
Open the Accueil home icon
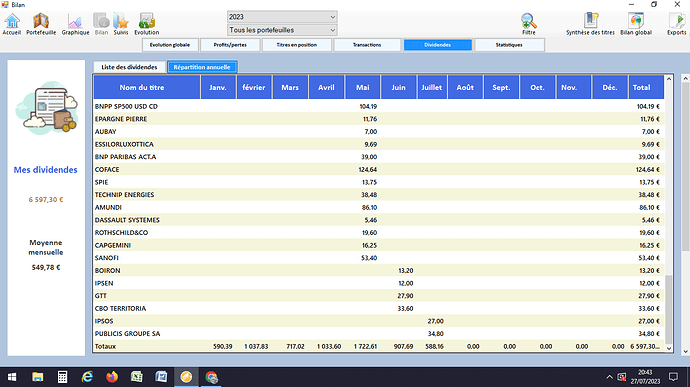coord(12,24)
